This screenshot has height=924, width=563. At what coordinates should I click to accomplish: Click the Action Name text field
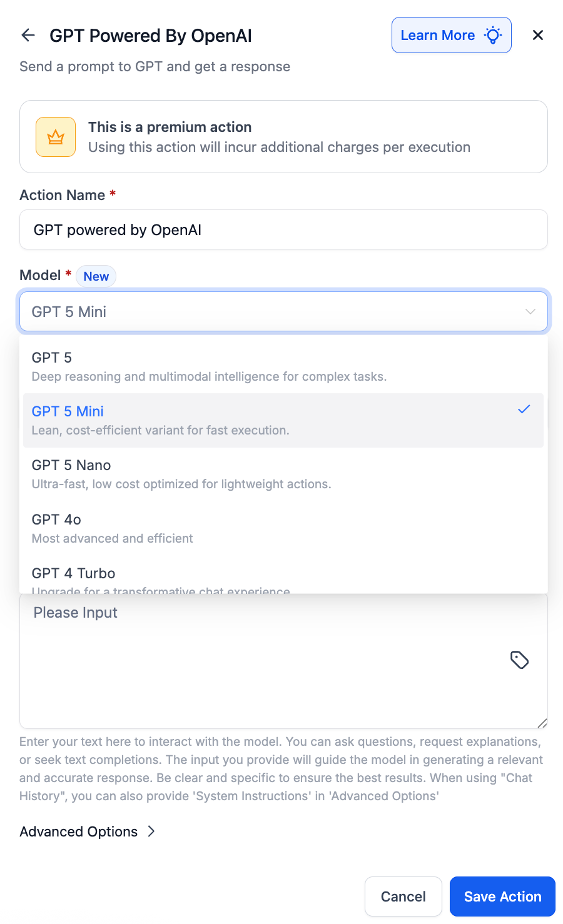pos(281,229)
